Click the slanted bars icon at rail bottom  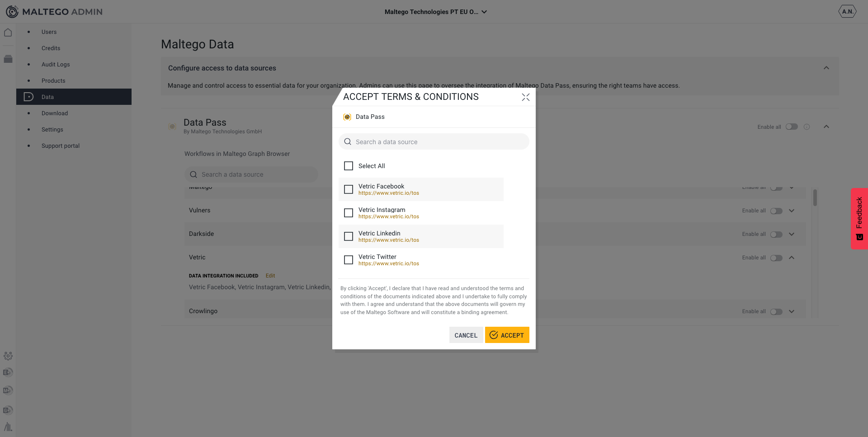(x=8, y=427)
